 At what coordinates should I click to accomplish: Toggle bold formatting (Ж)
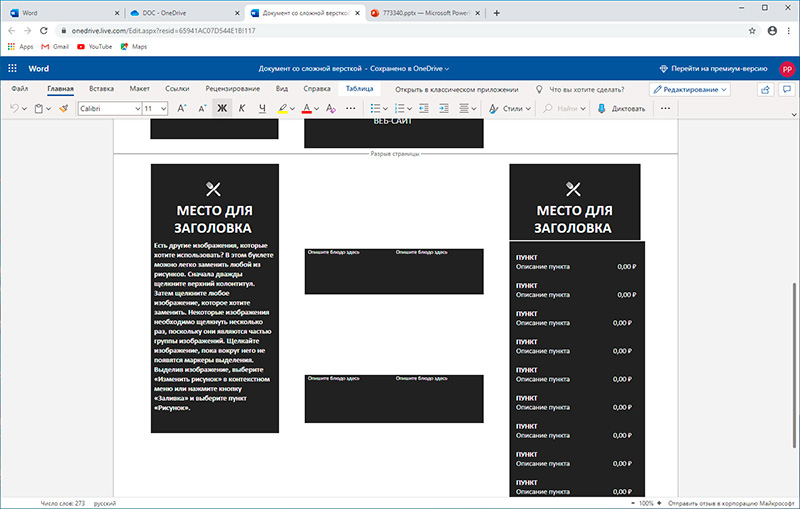click(222, 108)
